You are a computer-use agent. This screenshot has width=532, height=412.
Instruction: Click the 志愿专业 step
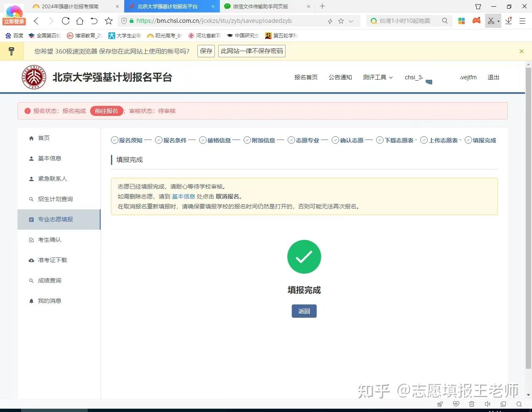click(x=303, y=140)
